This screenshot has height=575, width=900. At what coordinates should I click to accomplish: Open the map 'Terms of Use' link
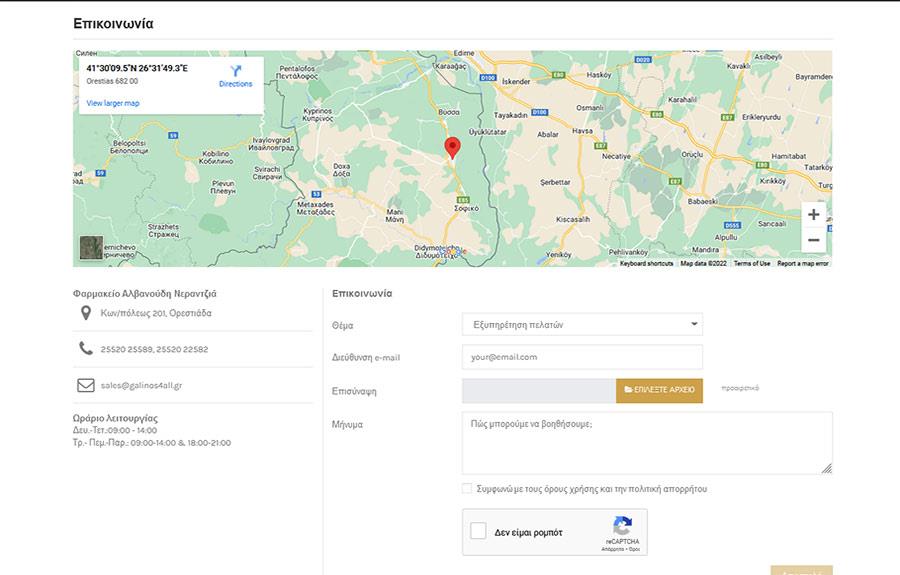click(752, 263)
